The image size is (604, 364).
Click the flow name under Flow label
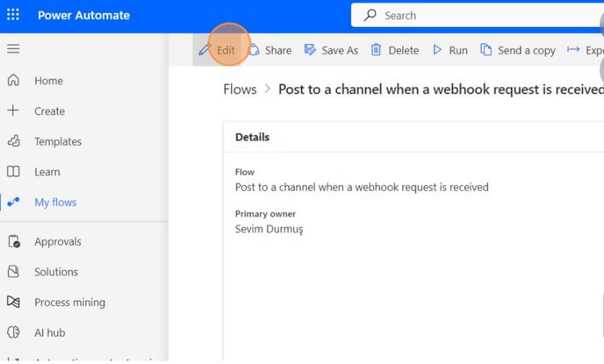click(x=362, y=187)
